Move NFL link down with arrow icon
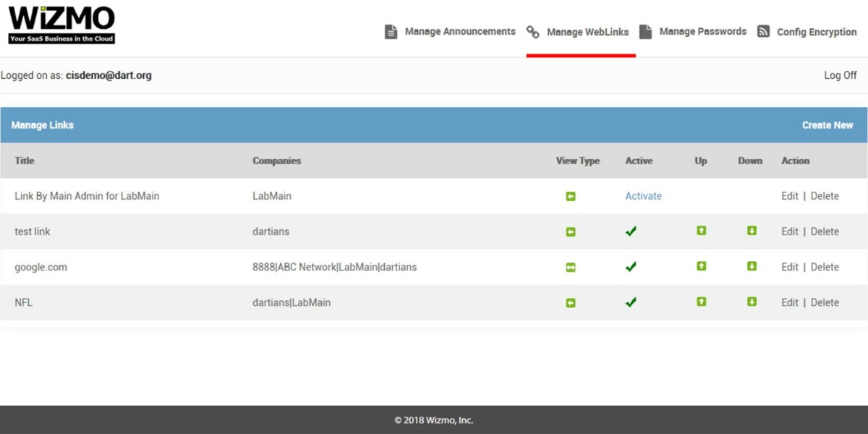868x434 pixels. pyautogui.click(x=752, y=302)
